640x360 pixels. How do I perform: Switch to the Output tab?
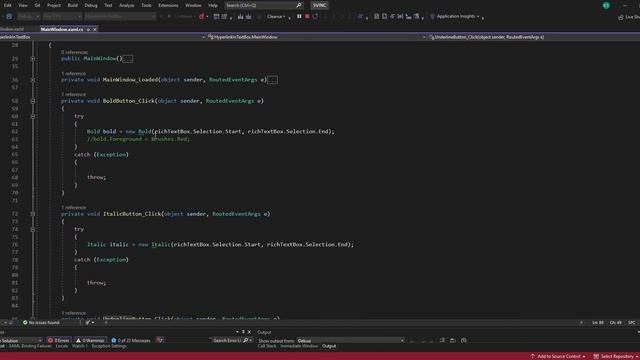coord(329,346)
